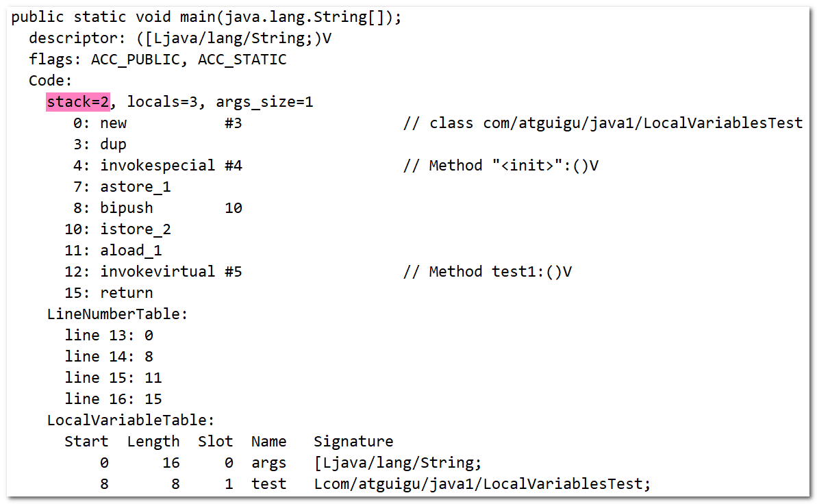This screenshot has height=504, width=817.
Task: Click the ACC_PUBLIC flag
Action: [135, 60]
